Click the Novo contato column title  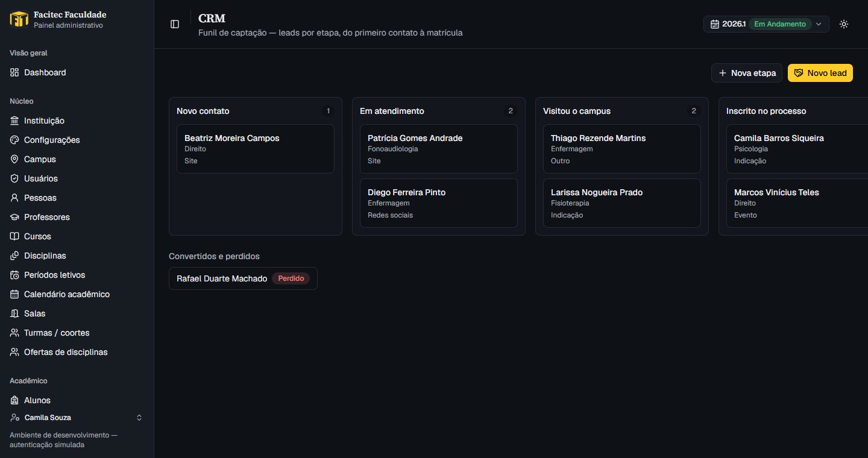point(203,111)
